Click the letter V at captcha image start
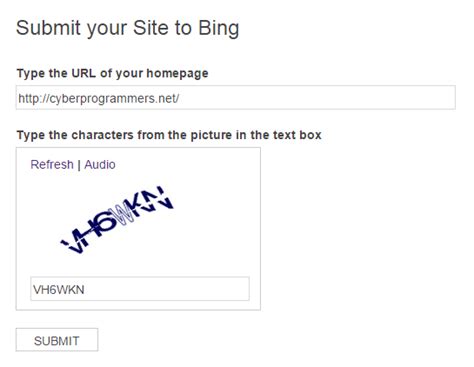Image resolution: width=474 pixels, height=367 pixels. point(75,243)
